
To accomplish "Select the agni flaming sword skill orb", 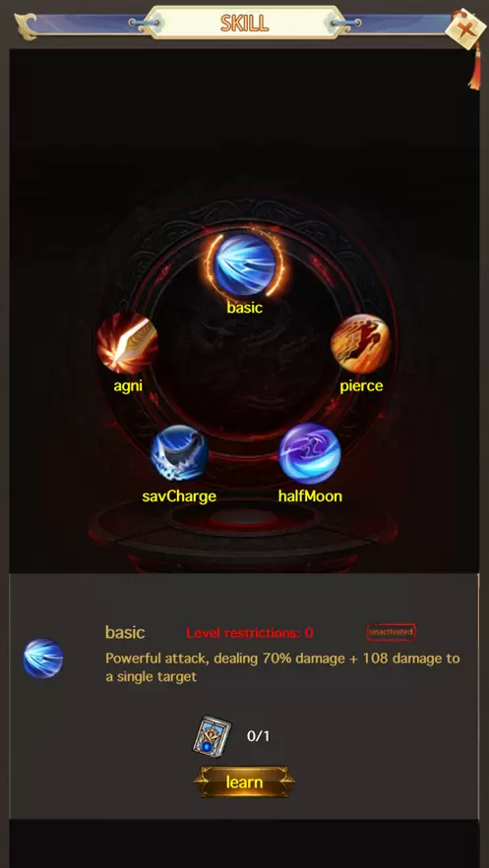I will 127,343.
